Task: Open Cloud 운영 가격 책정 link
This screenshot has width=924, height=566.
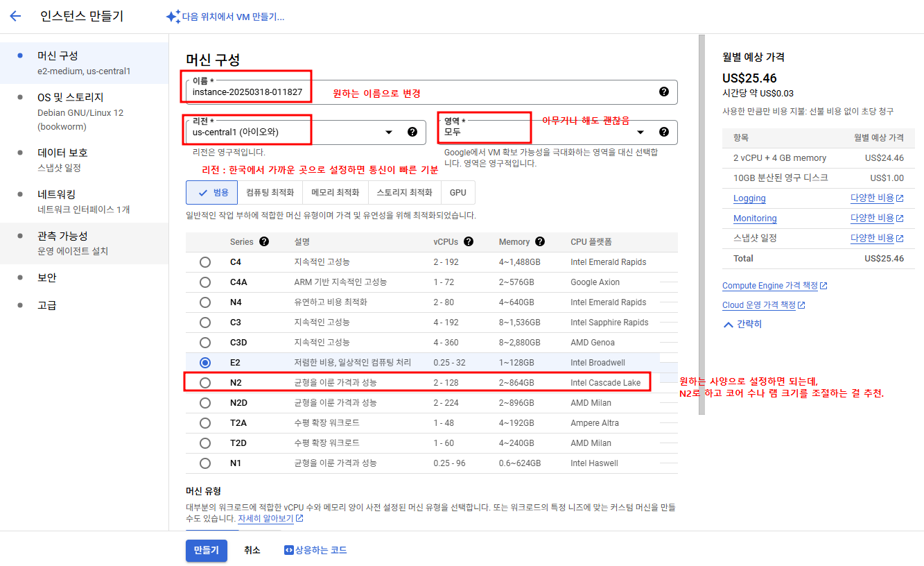Action: (764, 305)
